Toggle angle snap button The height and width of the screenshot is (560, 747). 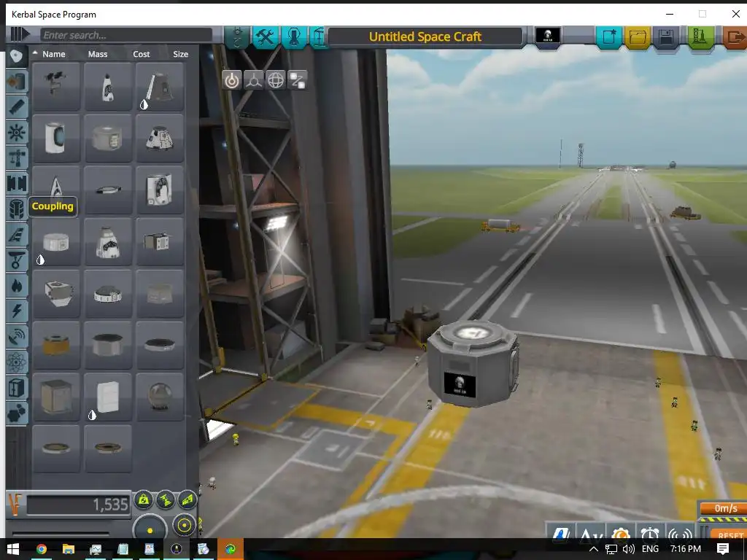(x=184, y=526)
